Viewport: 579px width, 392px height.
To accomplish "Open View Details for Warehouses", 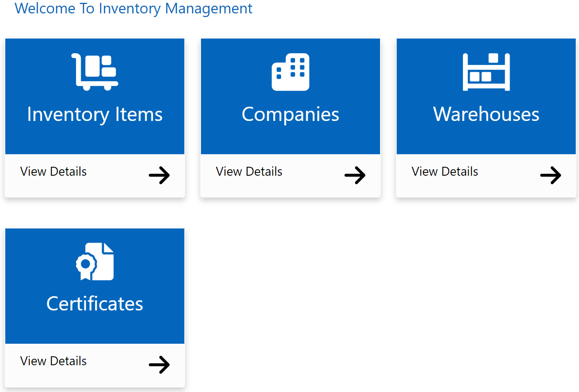I will point(445,171).
